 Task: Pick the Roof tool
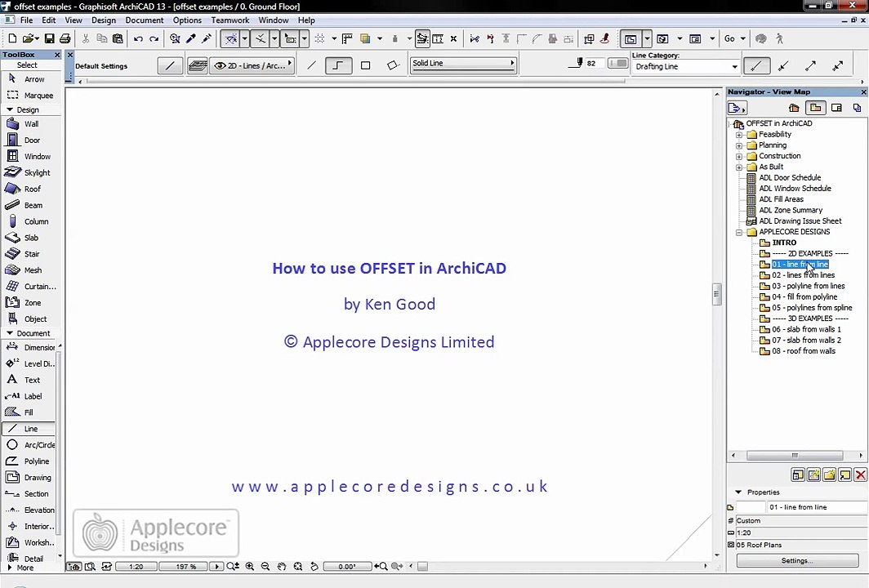click(30, 189)
